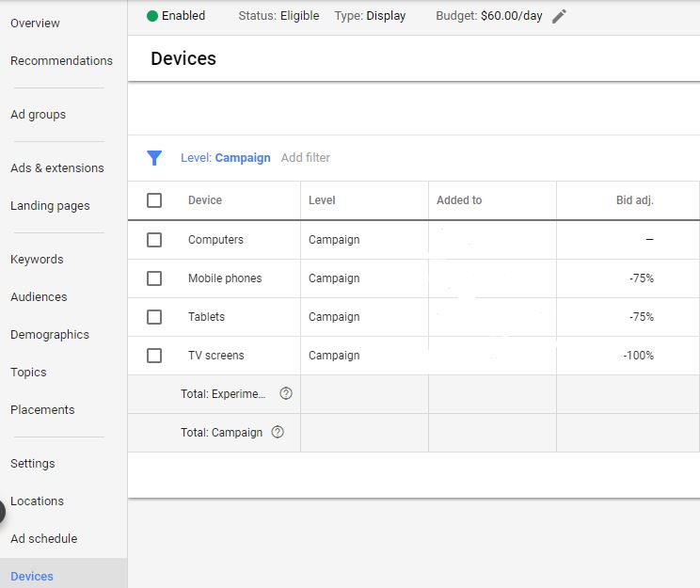
Task: Click the Mobile phones device name
Action: (225, 278)
